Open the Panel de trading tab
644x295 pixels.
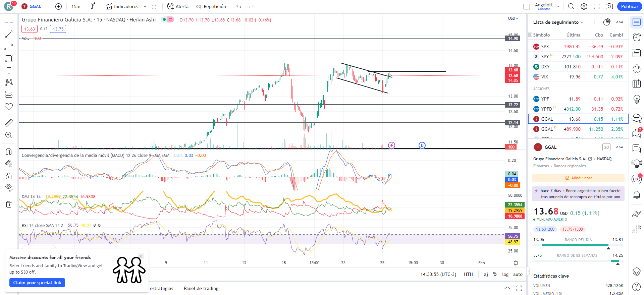(201, 288)
